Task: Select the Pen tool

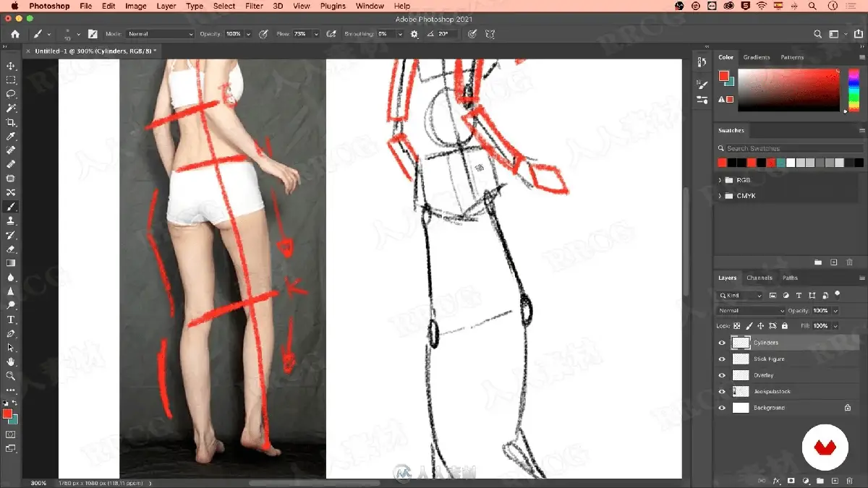Action: click(11, 334)
